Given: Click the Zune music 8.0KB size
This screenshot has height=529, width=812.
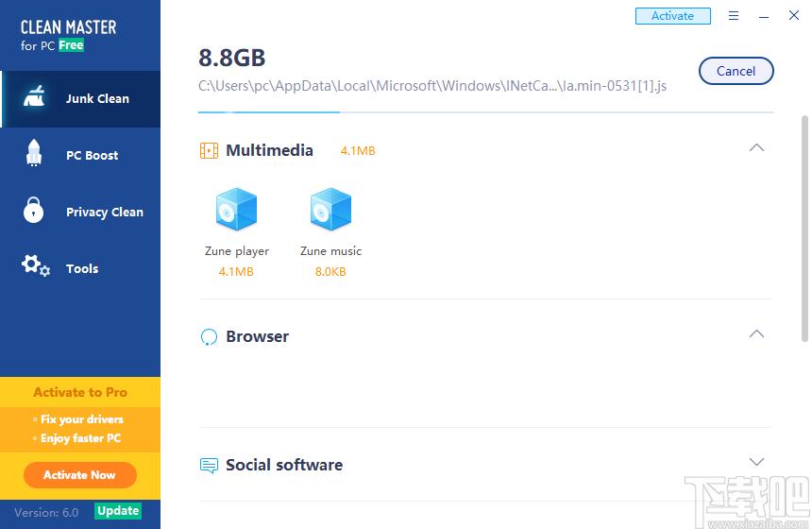Looking at the screenshot, I should coord(330,271).
